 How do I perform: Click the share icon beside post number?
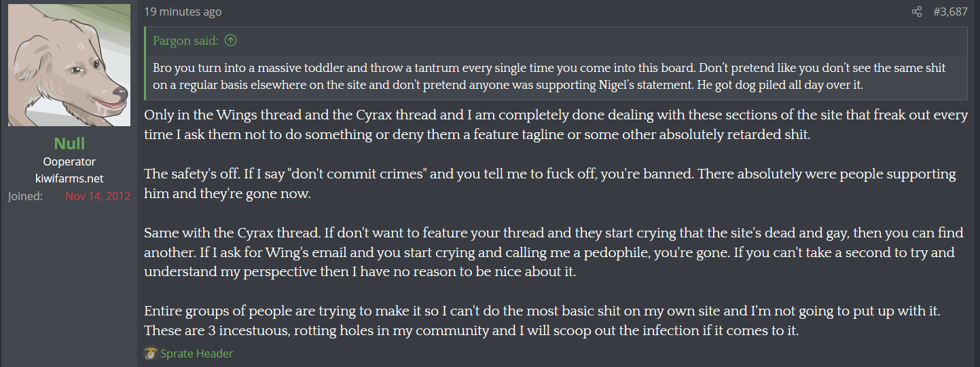[917, 12]
